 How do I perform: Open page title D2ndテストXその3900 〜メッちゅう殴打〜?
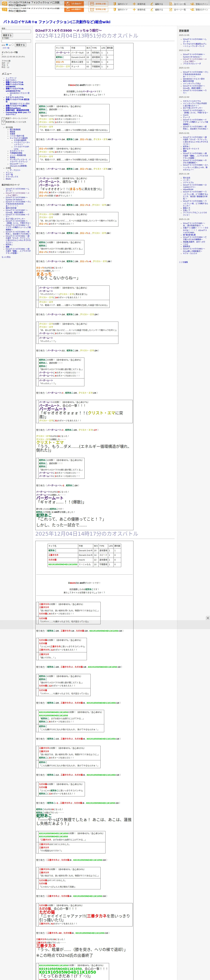click(69, 30)
